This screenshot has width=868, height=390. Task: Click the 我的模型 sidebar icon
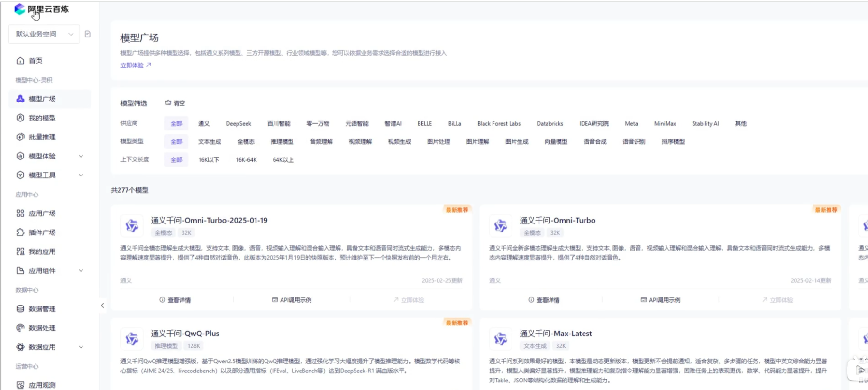[x=20, y=118]
